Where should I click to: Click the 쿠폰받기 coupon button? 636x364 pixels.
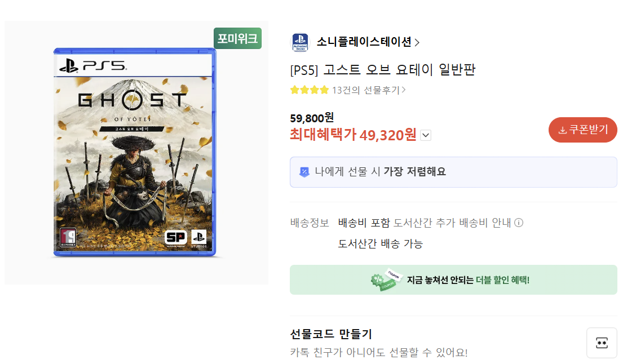coord(583,130)
